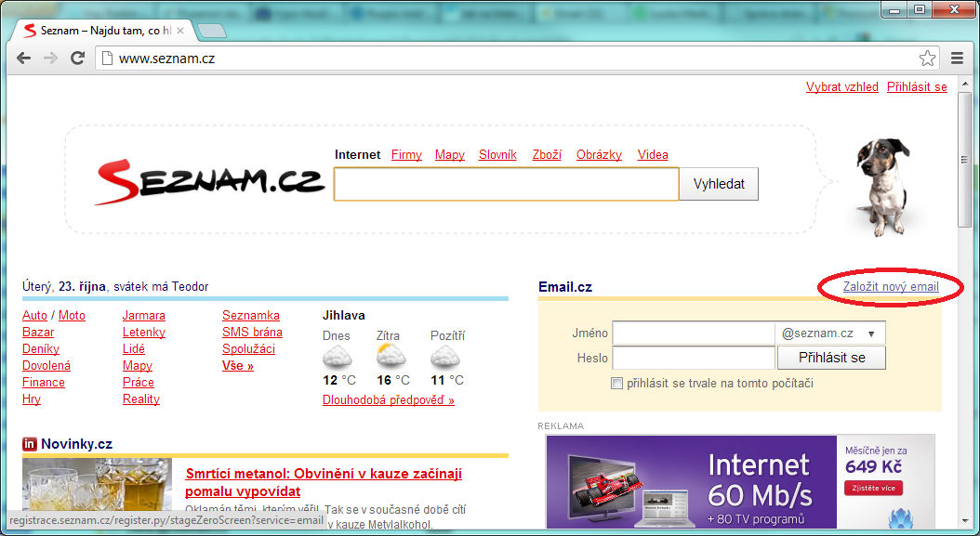Switch search to Mapy tab
Screen dimensions: 980x536
(x=450, y=154)
